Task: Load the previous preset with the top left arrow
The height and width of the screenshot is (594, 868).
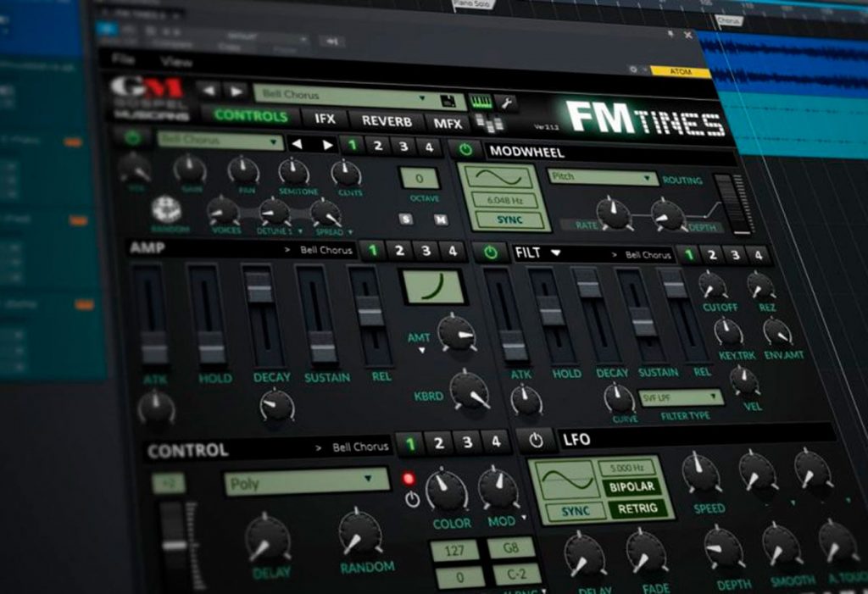Action: coord(209,90)
